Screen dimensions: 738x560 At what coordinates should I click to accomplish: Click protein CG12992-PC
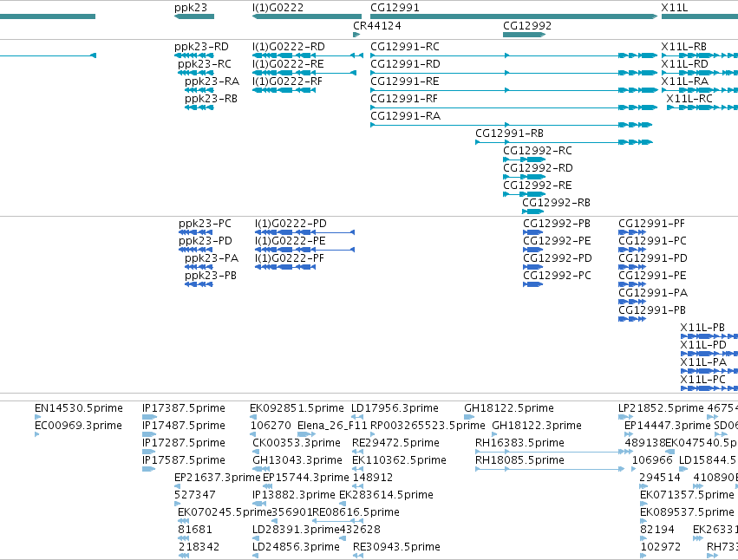coord(558,276)
